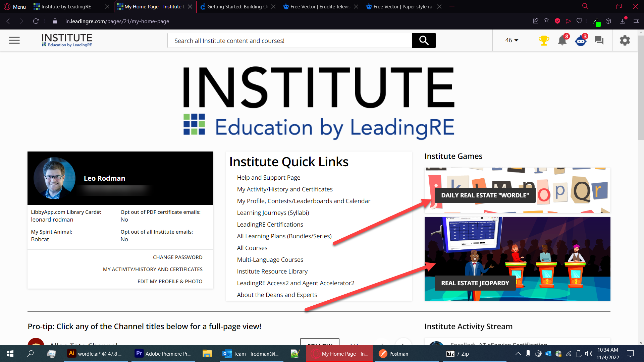Click the site padlock security icon
Image resolution: width=644 pixels, height=362 pixels.
click(x=55, y=21)
